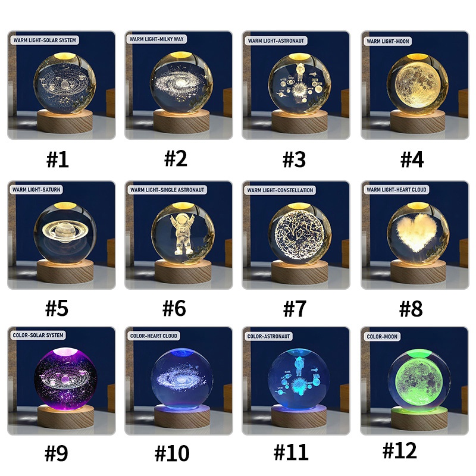Select the green Color-Moon globe
The height and width of the screenshot is (476, 476).
click(415, 381)
